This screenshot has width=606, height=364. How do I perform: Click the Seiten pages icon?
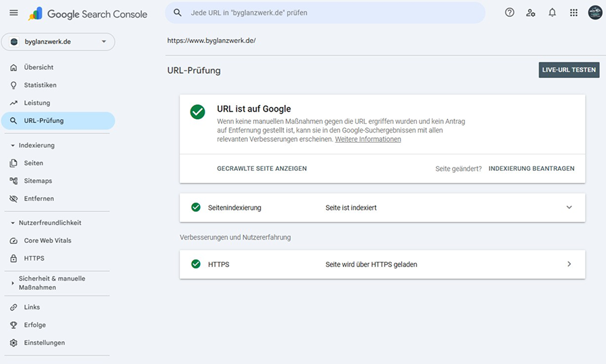pyautogui.click(x=13, y=163)
